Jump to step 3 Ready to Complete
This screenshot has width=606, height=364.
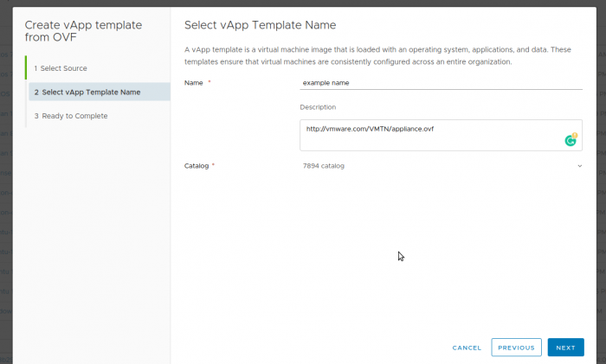pos(71,116)
